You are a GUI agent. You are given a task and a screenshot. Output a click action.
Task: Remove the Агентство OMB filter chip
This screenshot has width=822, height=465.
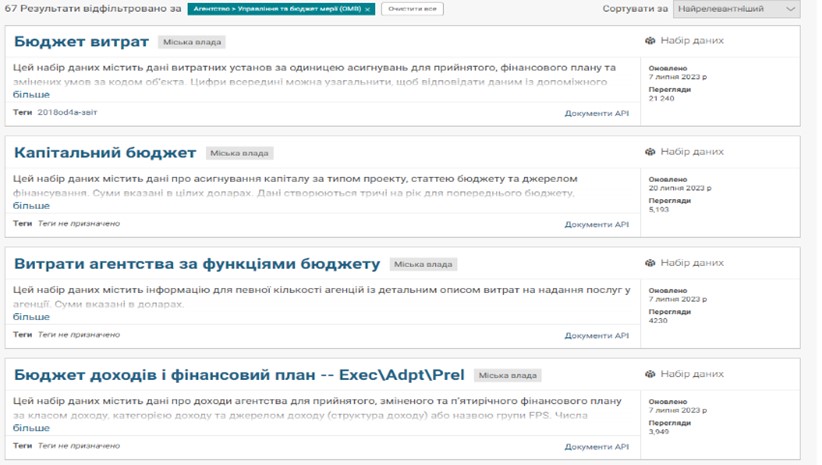coord(368,9)
